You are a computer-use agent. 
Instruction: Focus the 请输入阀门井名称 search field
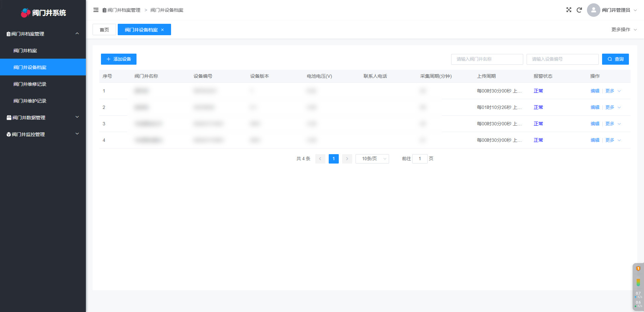[x=487, y=59]
